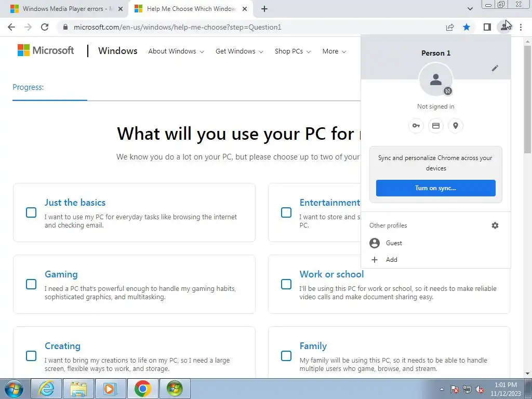532x399 pixels.
Task: Click the blue bookmark star
Action: (x=467, y=27)
